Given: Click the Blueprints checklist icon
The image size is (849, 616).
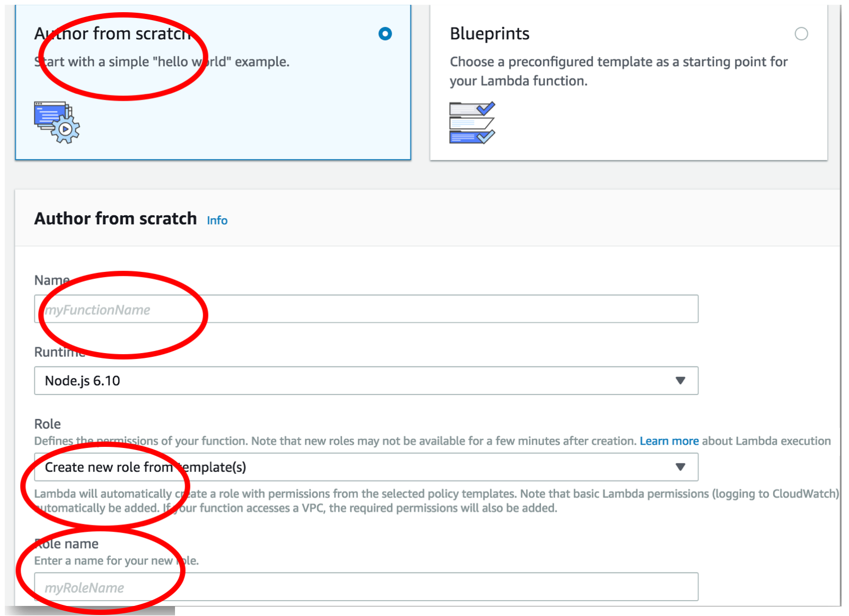Looking at the screenshot, I should point(472,122).
